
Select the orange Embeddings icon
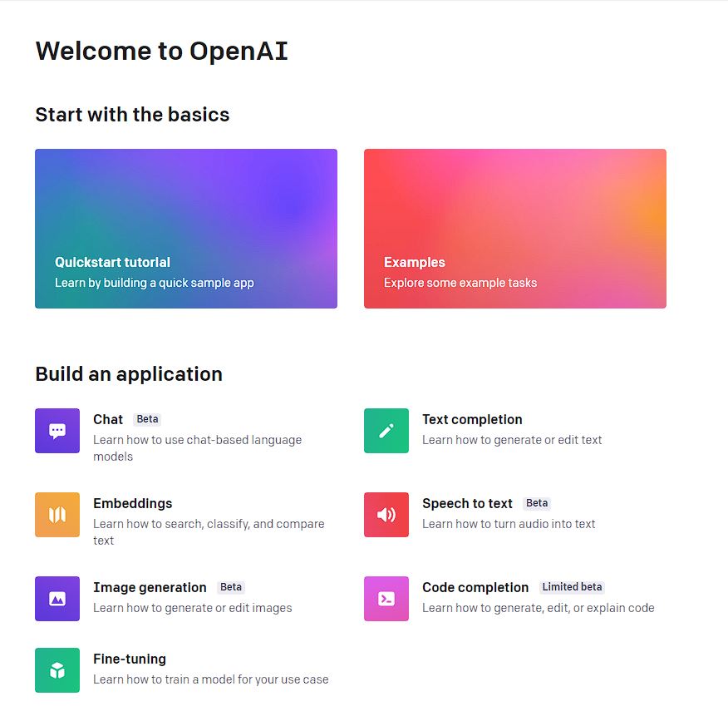click(x=57, y=515)
